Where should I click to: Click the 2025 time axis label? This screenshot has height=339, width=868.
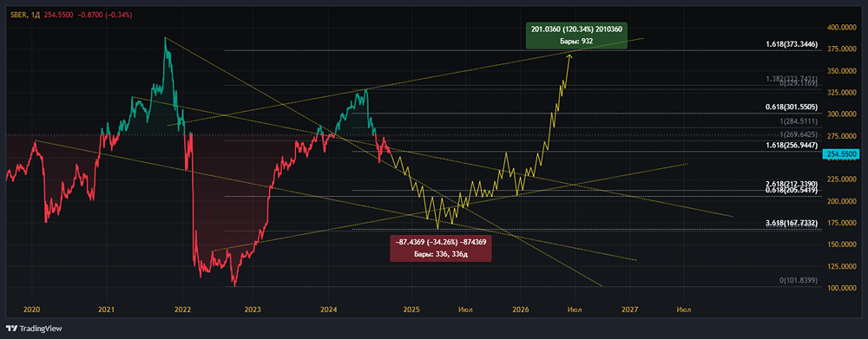point(411,310)
